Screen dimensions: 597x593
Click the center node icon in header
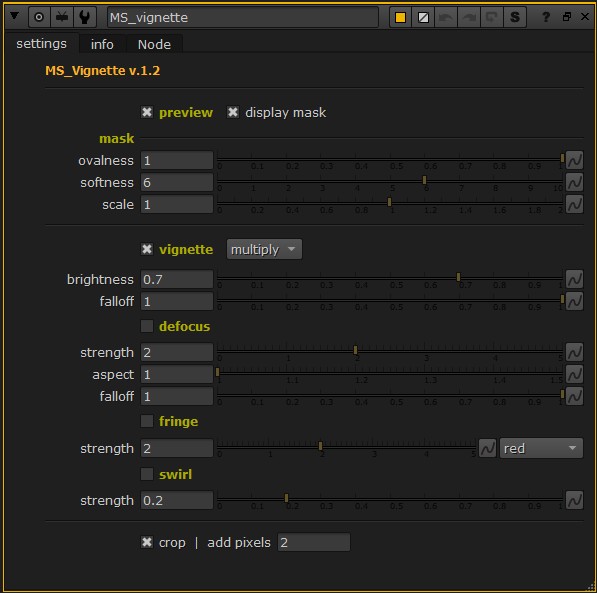click(x=39, y=17)
